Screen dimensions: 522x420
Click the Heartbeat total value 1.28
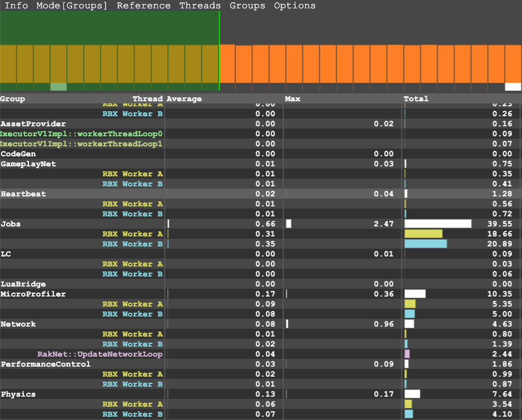(503, 194)
